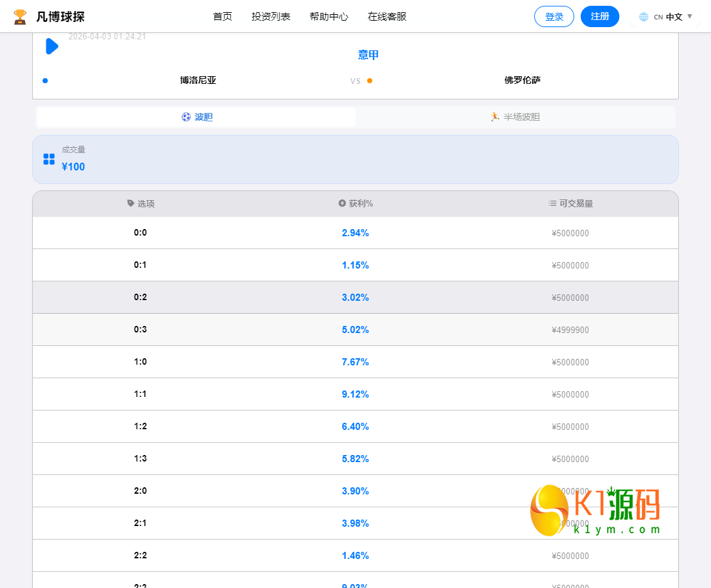This screenshot has height=588, width=711.
Task: Select the 1:1 score row
Action: 355,394
